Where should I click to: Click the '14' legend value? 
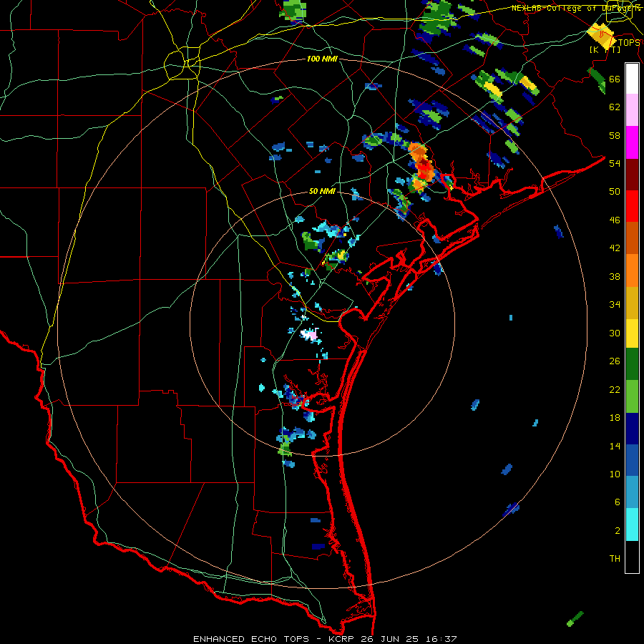615,446
